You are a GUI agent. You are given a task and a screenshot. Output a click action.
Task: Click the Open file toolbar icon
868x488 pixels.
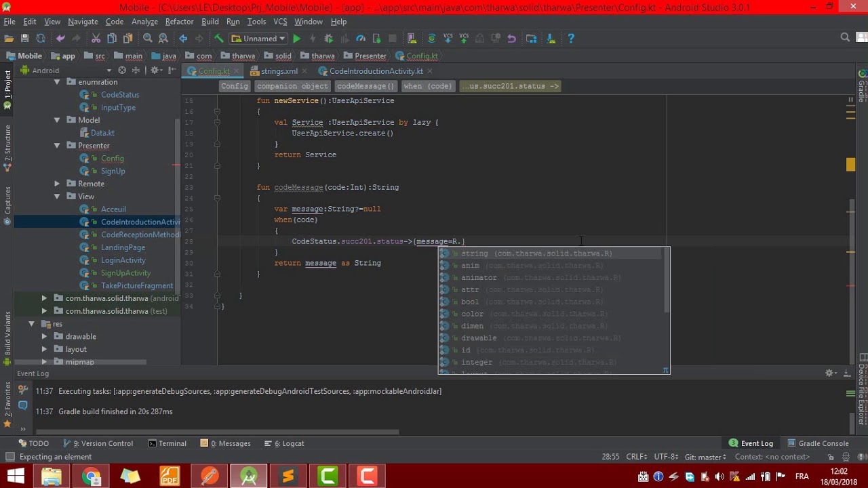point(9,39)
